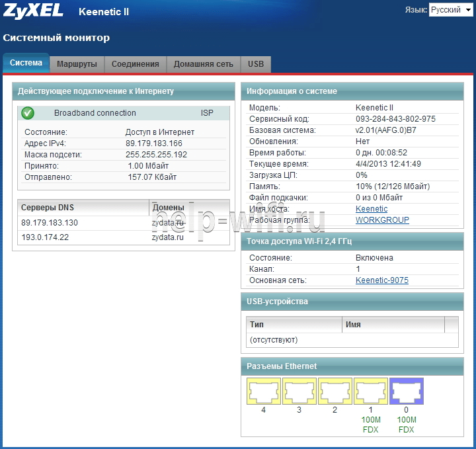Screen dimensions: 476x449
Task: Open the Keenetic host name link
Action: click(x=372, y=209)
